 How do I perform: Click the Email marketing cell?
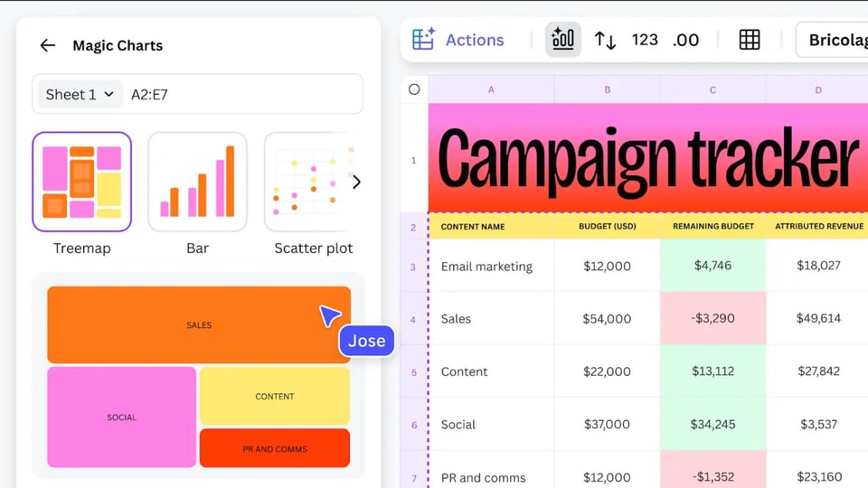pyautogui.click(x=491, y=266)
